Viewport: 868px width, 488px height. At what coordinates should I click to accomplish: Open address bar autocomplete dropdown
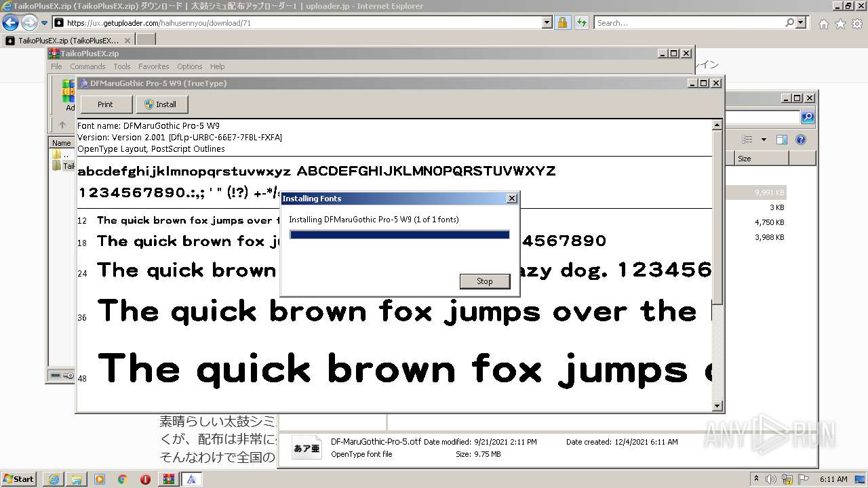tap(547, 23)
